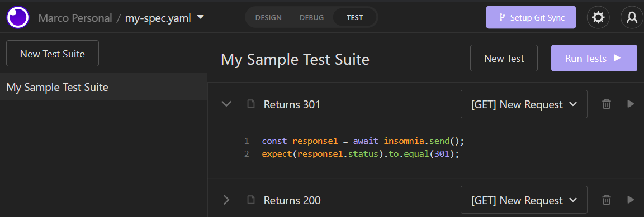
Task: Select the TEST tab
Action: tap(354, 18)
